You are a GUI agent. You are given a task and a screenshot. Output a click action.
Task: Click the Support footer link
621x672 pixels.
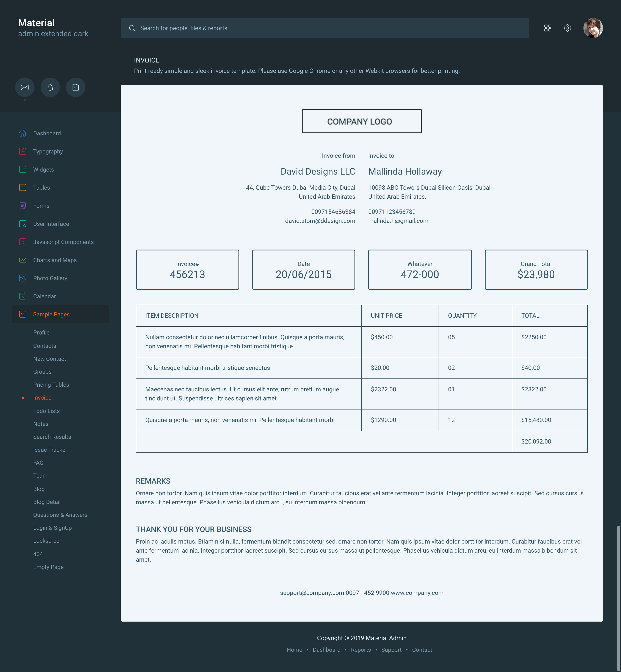(x=391, y=650)
